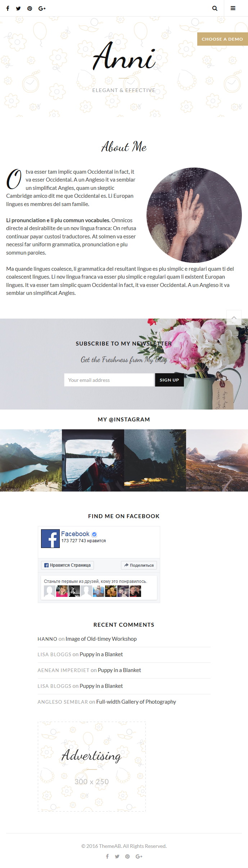
Task: Click the Sign Up newsletter button
Action: click(x=170, y=380)
